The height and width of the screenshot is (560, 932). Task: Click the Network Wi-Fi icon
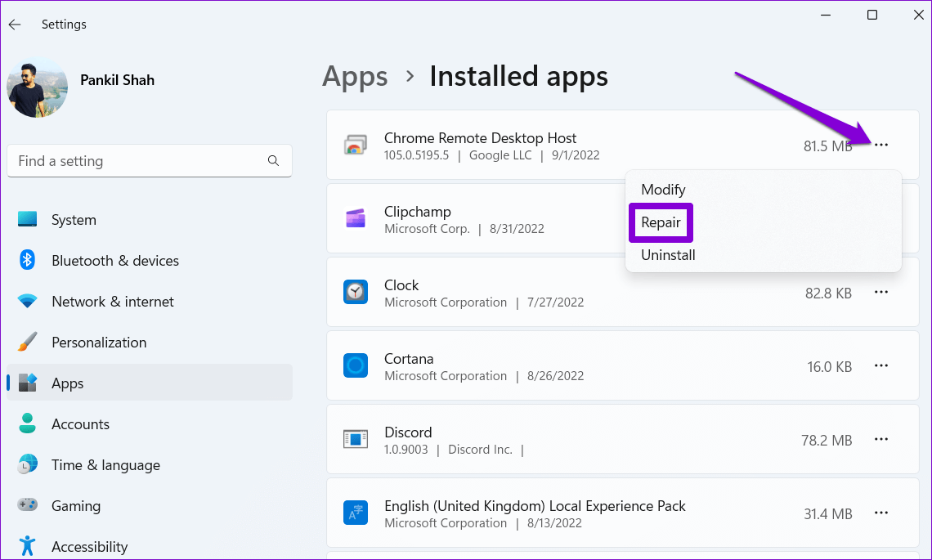click(27, 301)
